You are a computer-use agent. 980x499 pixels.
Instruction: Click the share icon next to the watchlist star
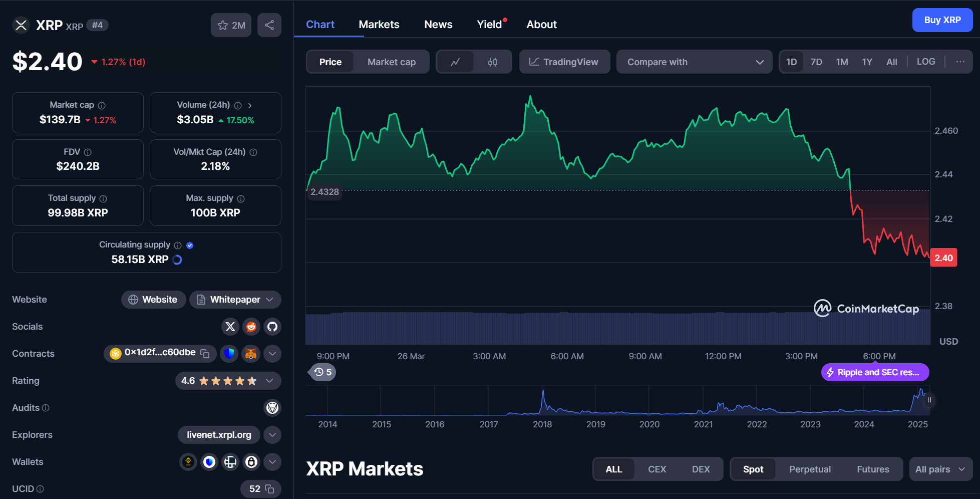[x=269, y=25]
